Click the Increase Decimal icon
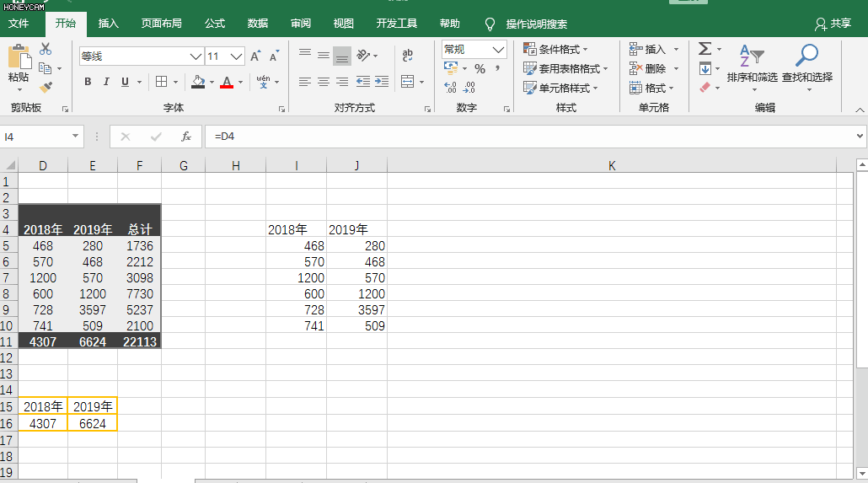This screenshot has width=868, height=483. (x=451, y=88)
